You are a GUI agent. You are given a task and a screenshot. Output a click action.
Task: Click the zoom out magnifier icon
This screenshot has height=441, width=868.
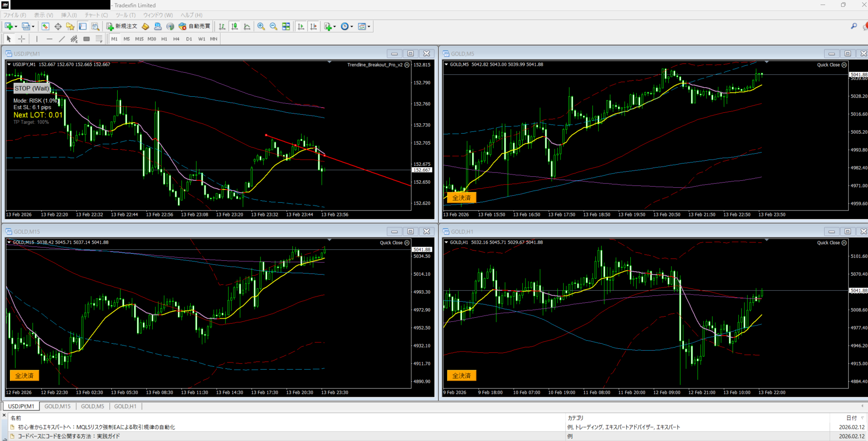[x=273, y=26]
